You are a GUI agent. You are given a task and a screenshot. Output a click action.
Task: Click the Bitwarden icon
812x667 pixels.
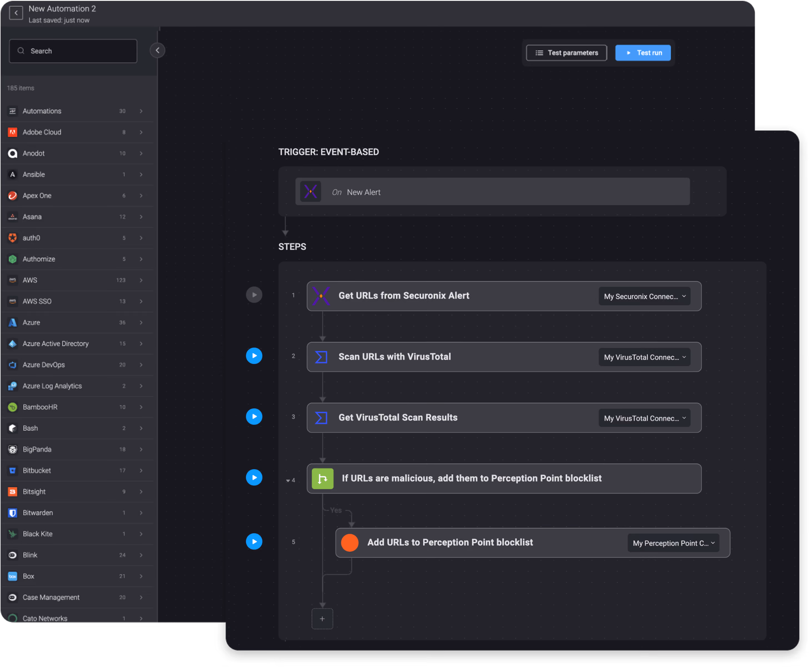(13, 513)
